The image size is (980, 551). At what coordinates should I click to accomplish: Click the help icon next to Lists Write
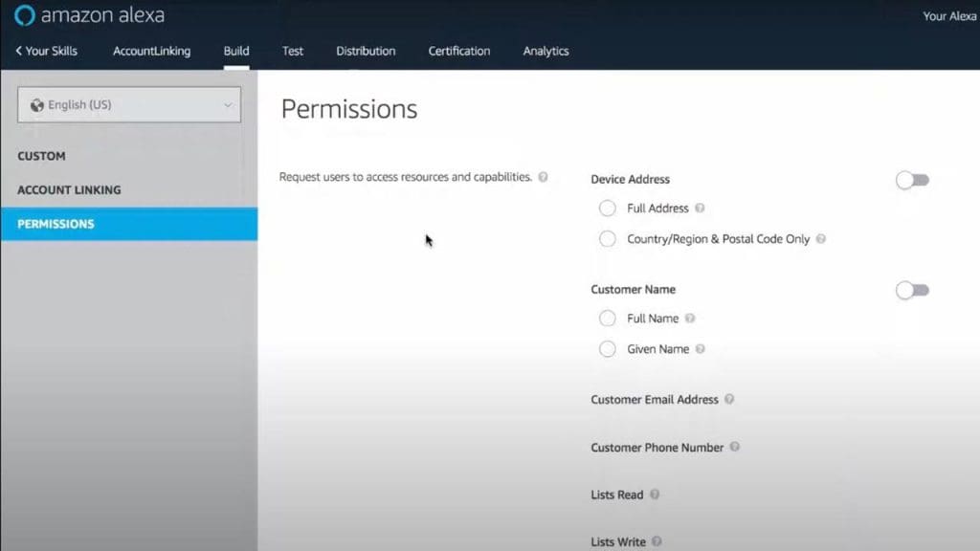(x=657, y=540)
